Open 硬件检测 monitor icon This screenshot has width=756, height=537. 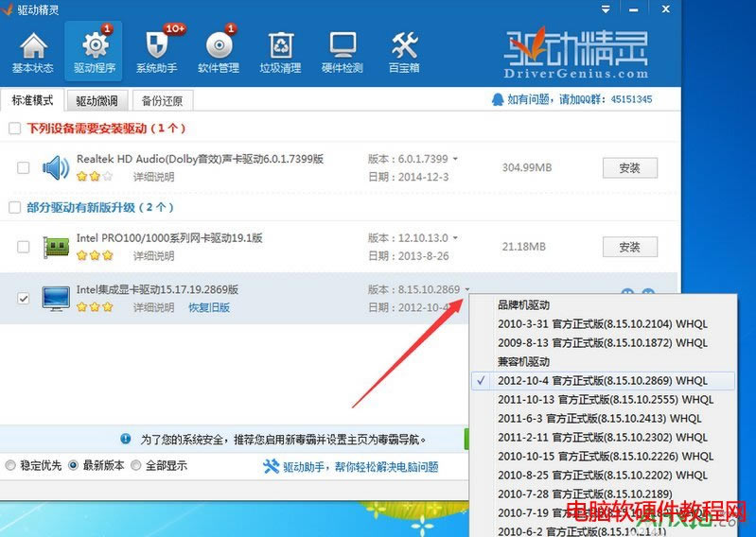[x=342, y=52]
